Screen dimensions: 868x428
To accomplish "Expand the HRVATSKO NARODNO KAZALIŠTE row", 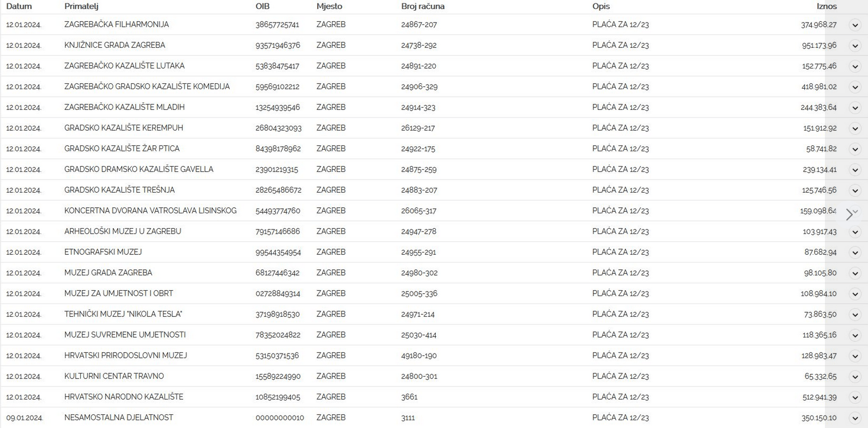I will coord(854,397).
